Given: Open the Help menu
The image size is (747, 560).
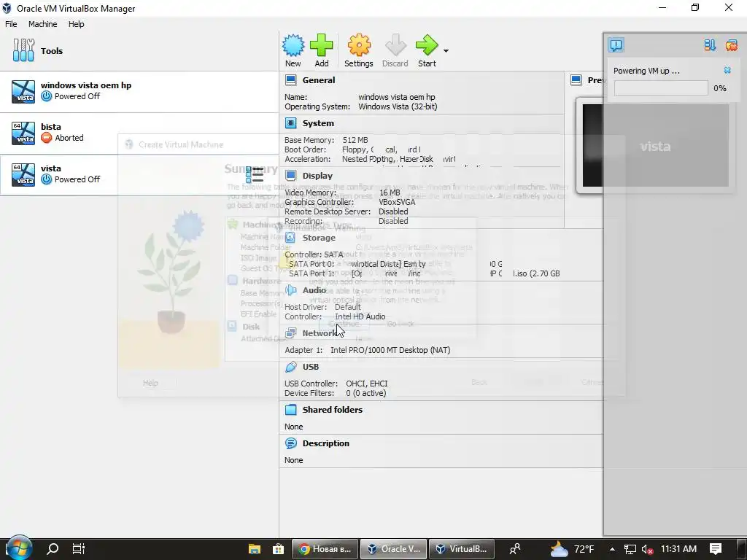Looking at the screenshot, I should 76,24.
